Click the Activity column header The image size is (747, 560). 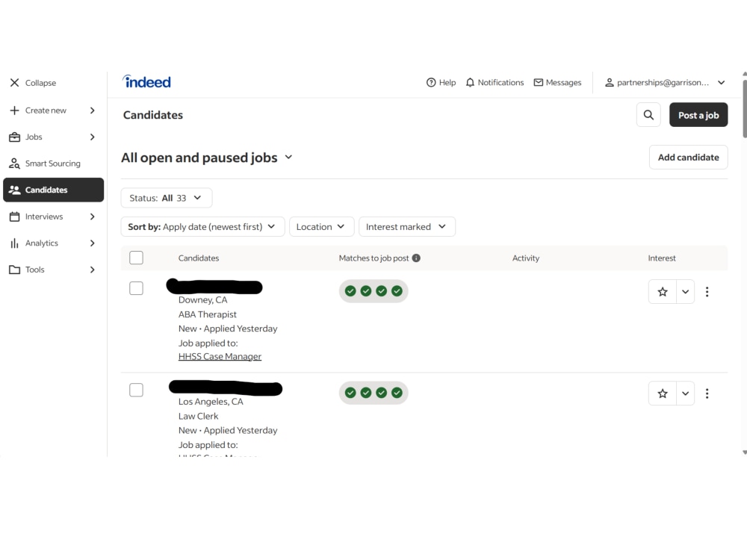526,258
